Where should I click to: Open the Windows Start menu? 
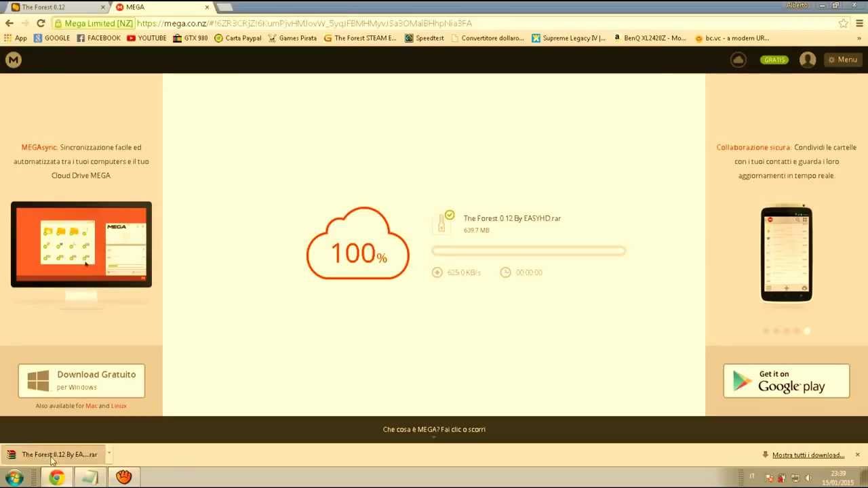[14, 478]
